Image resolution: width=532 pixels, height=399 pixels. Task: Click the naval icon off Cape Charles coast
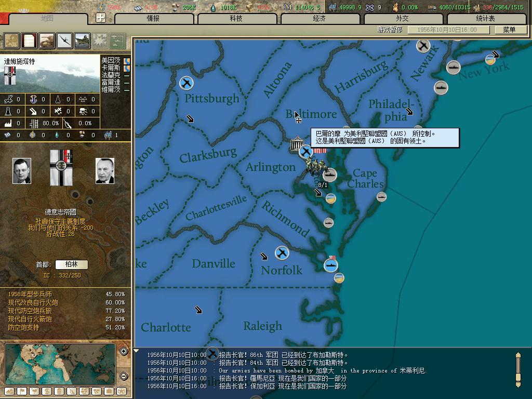381,197
